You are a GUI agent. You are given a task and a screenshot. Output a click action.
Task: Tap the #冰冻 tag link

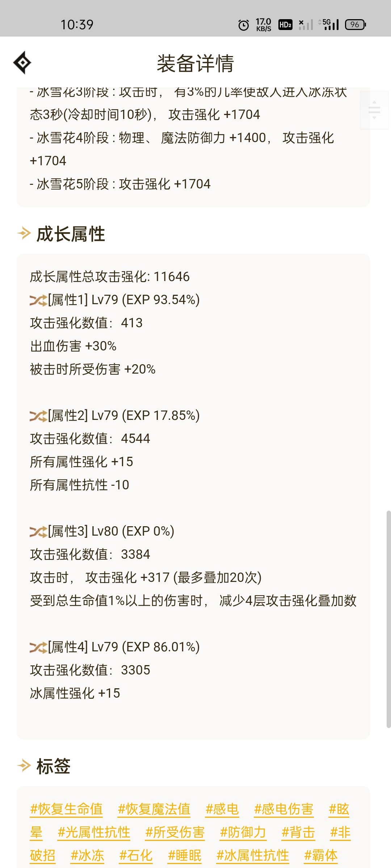click(x=88, y=855)
